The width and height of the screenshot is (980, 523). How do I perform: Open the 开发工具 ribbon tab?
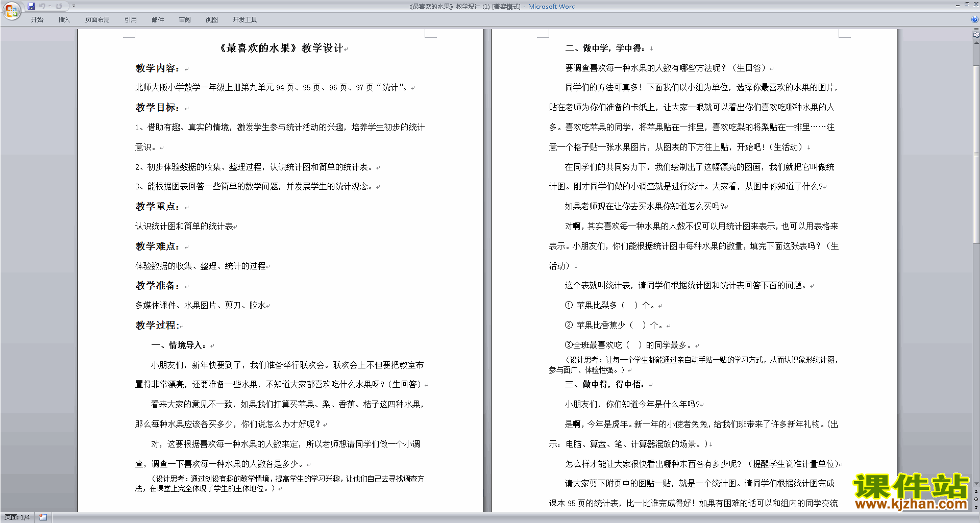pos(245,19)
